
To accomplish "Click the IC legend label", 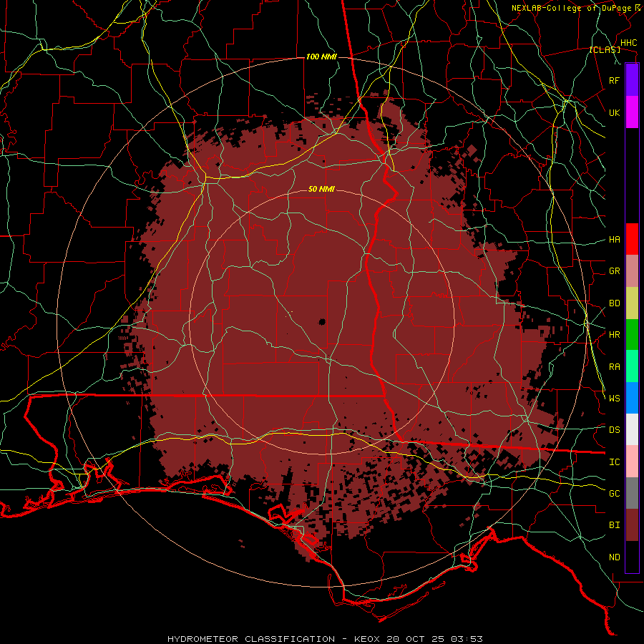I will coord(614,462).
